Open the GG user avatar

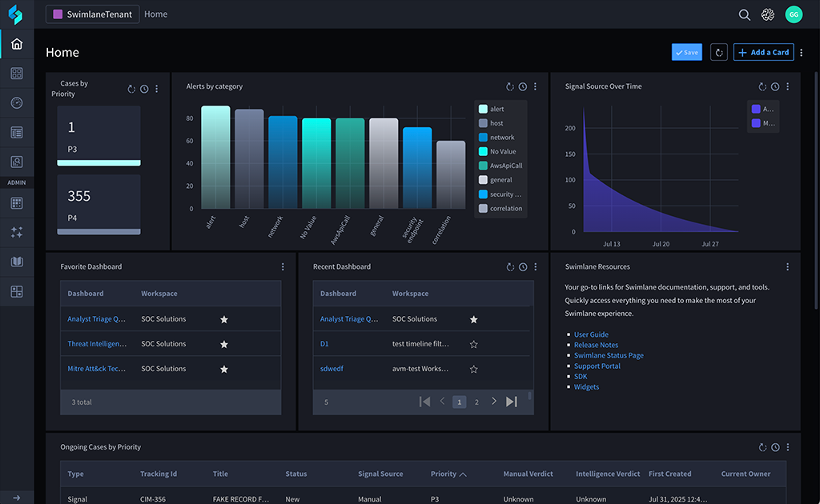(794, 14)
